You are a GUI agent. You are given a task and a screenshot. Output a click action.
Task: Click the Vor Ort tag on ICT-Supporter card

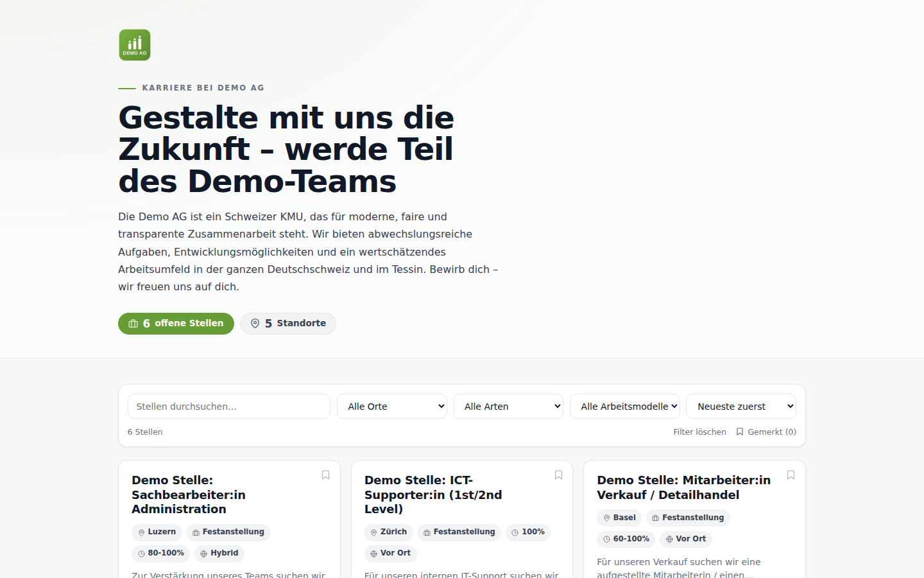point(391,554)
